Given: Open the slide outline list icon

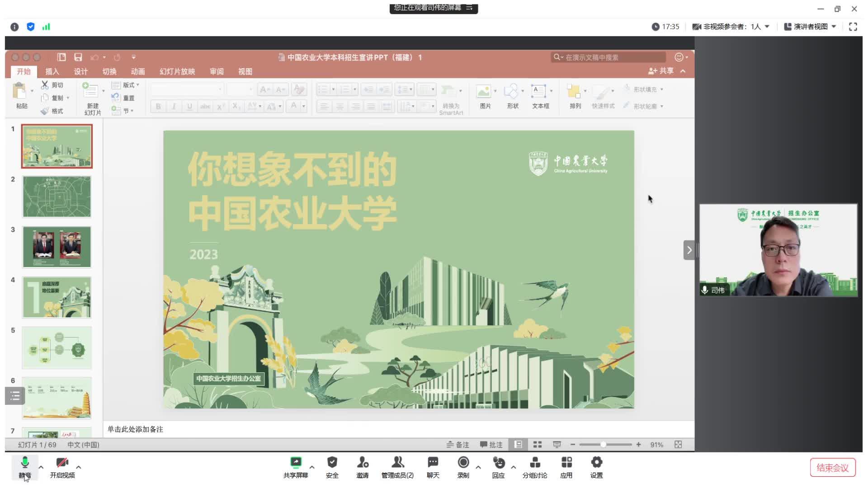Looking at the screenshot, I should (x=15, y=396).
